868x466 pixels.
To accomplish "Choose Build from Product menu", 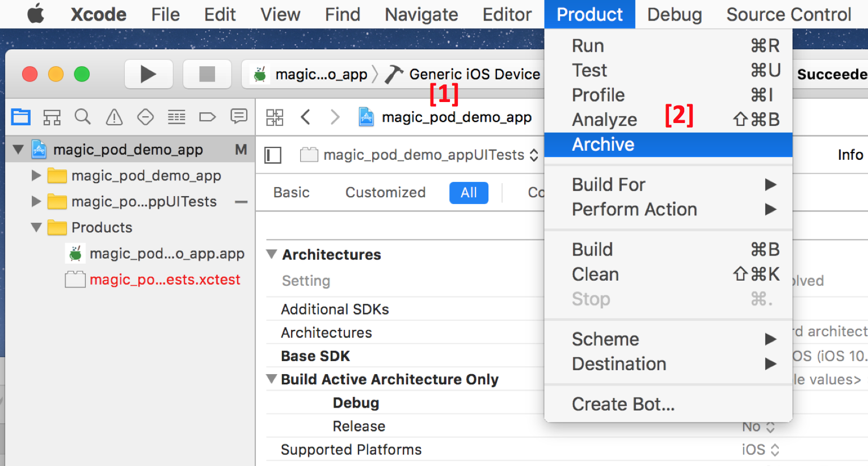I will pyautogui.click(x=668, y=249).
